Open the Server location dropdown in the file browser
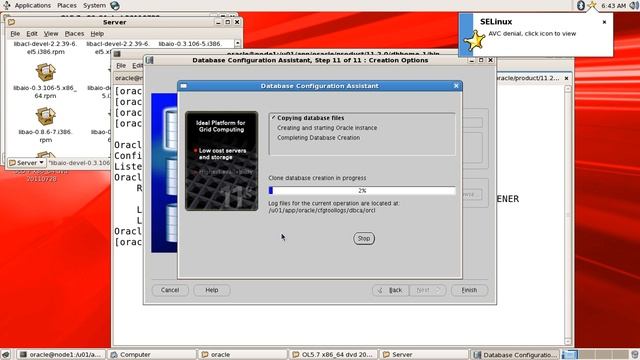This screenshot has width=640, height=360. 27,162
